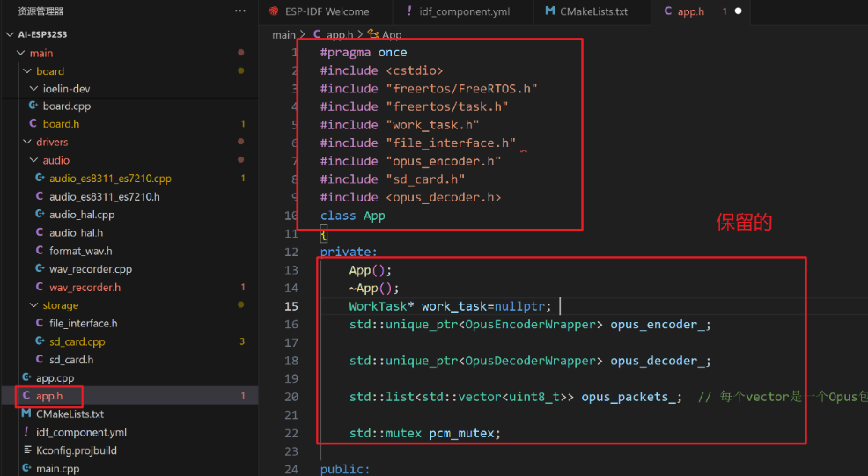The height and width of the screenshot is (476, 868).
Task: Click the C++ icon beside sd_card.cpp
Action: pos(40,341)
